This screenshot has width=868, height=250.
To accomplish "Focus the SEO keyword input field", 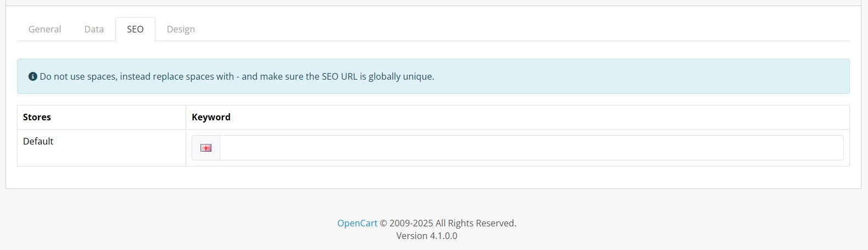I will tap(531, 148).
